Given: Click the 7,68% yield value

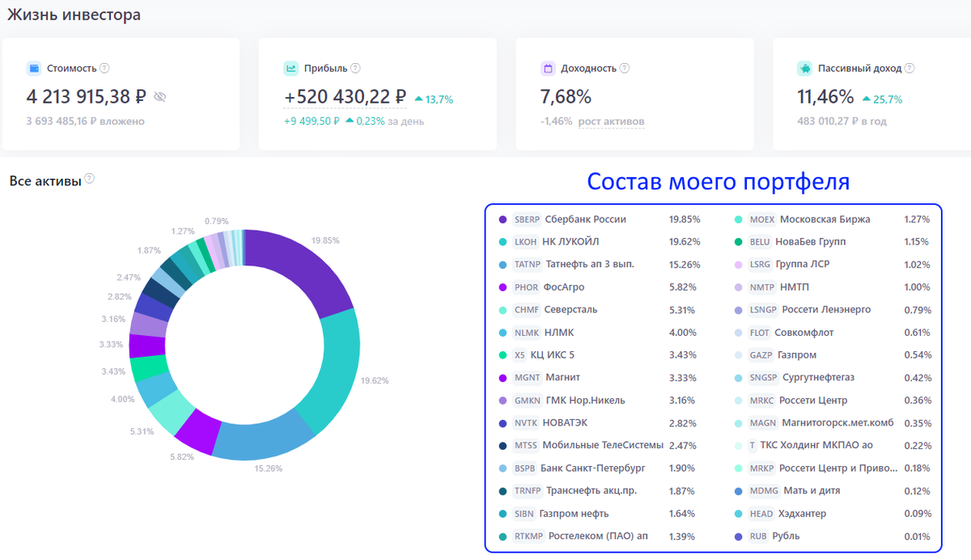Looking at the screenshot, I should point(566,97).
